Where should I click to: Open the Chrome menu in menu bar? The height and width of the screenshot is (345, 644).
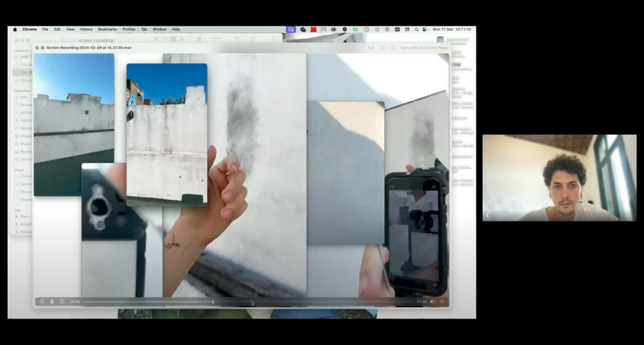click(x=30, y=30)
